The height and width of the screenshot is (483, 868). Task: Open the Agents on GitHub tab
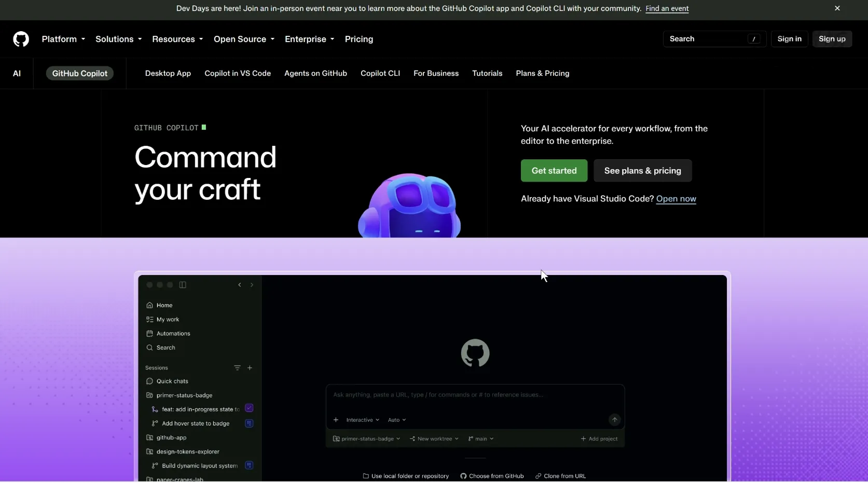click(x=315, y=74)
